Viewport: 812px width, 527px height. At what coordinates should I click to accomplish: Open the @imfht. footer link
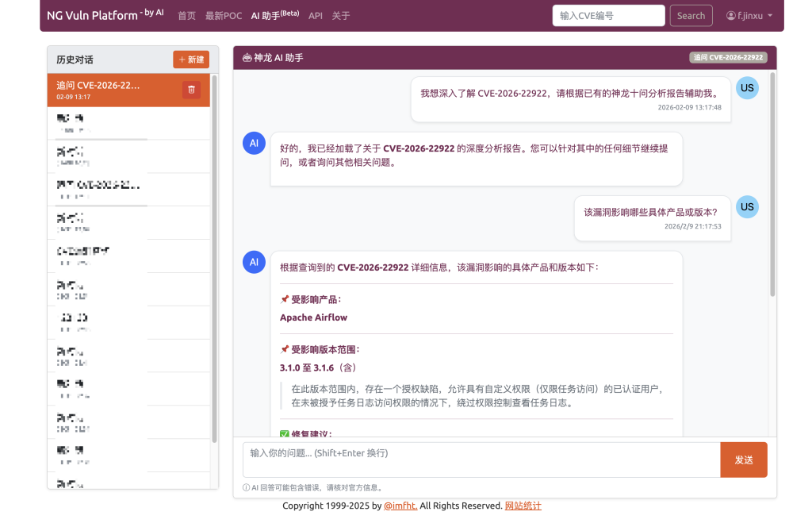pyautogui.click(x=400, y=506)
